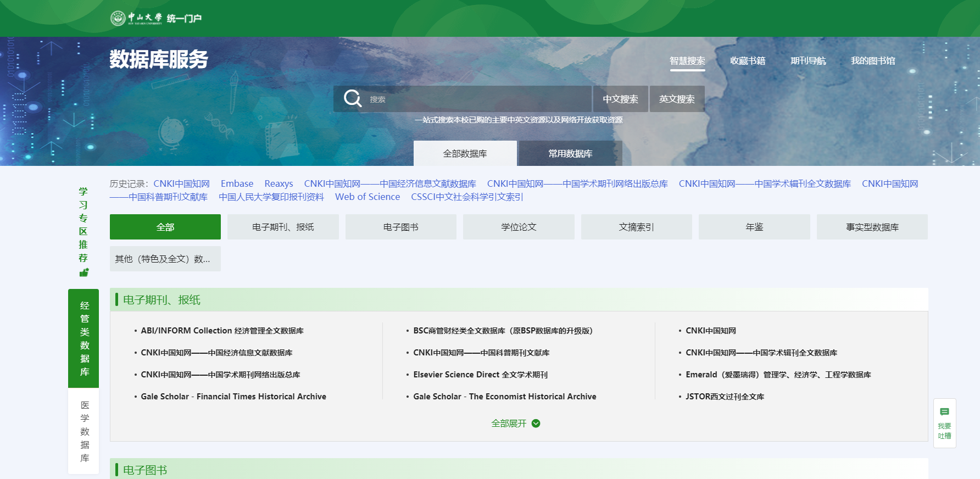This screenshot has width=980, height=479.
Task: Open the 我要吐槽 feedback chat icon
Action: (944, 412)
